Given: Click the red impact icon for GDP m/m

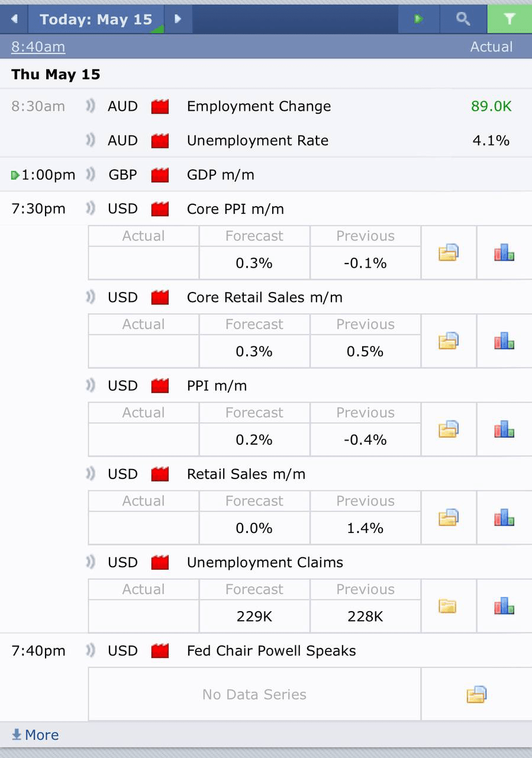Looking at the screenshot, I should (160, 175).
